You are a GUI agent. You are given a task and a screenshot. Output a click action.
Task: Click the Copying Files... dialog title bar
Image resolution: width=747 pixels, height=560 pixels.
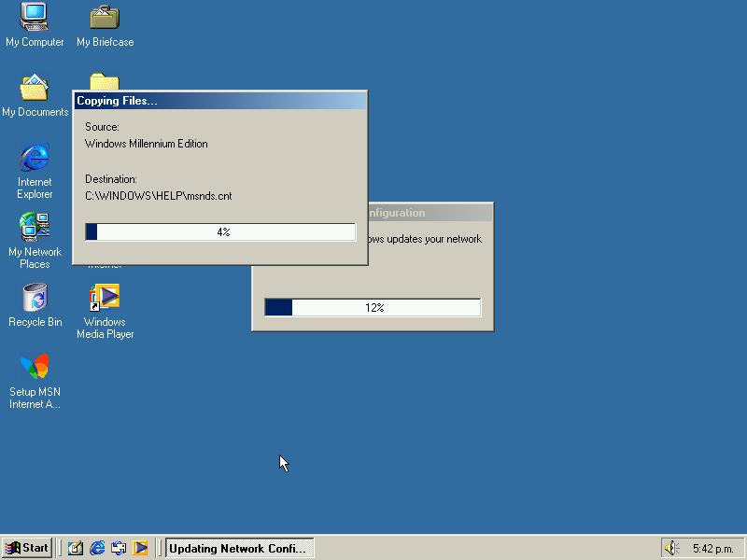click(220, 101)
